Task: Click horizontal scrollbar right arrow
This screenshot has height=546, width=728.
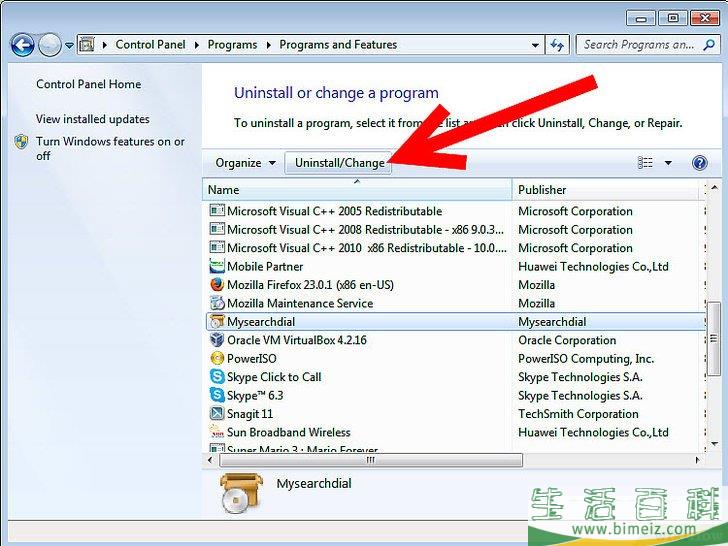Action: (697, 460)
